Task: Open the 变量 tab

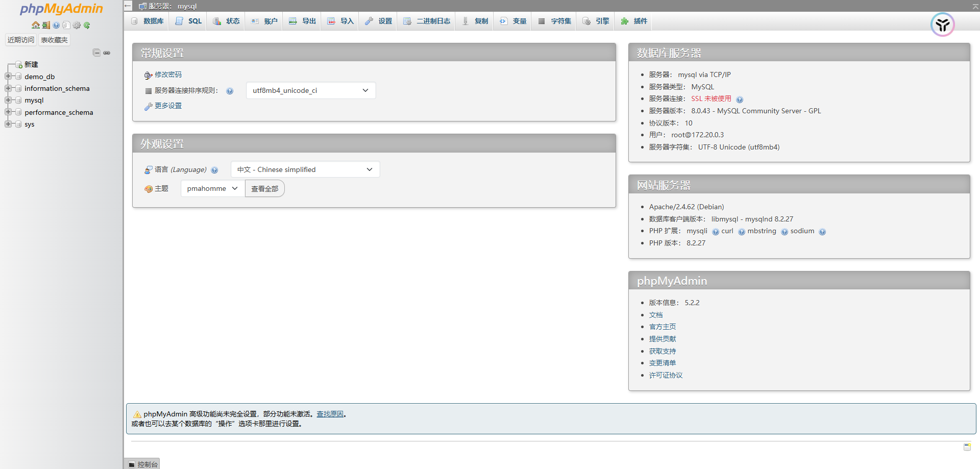Action: pyautogui.click(x=513, y=21)
